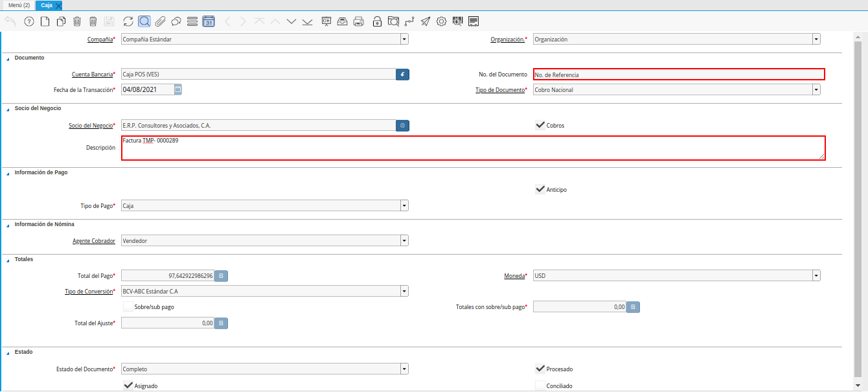Open the Process gear icon
Screen dimensions: 868x392
(x=441, y=21)
